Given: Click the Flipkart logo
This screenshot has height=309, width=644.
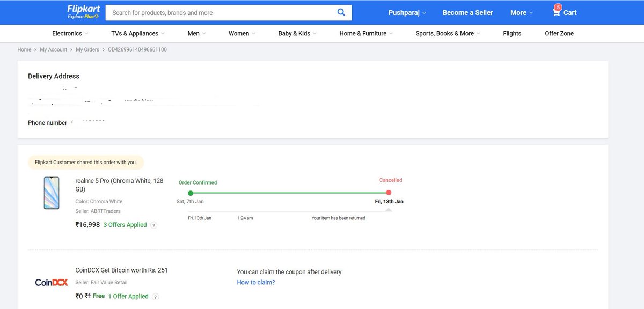Looking at the screenshot, I should pyautogui.click(x=83, y=9).
